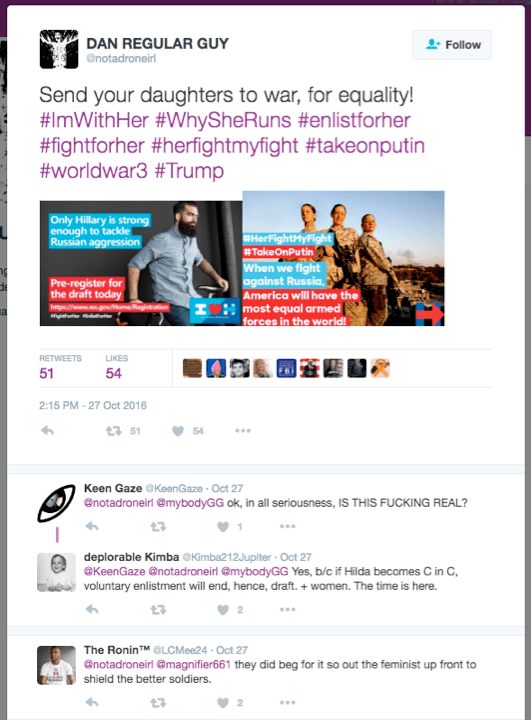Click the Follow button
The width and height of the screenshot is (531, 720).
pyautogui.click(x=452, y=45)
